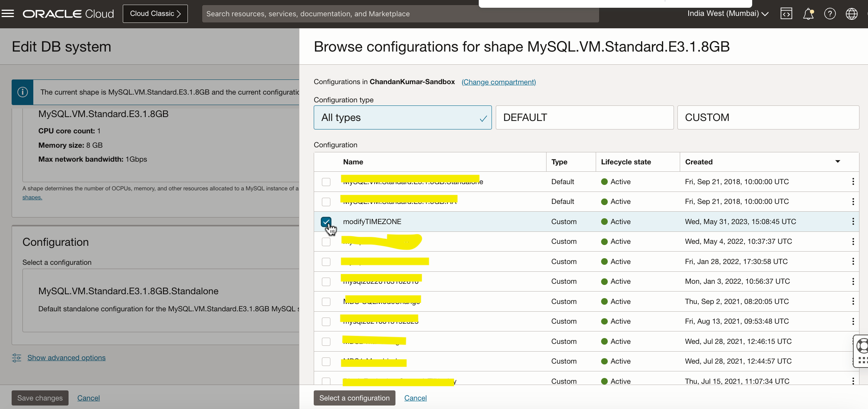
Task: Click the help question mark icon
Action: (x=830, y=14)
